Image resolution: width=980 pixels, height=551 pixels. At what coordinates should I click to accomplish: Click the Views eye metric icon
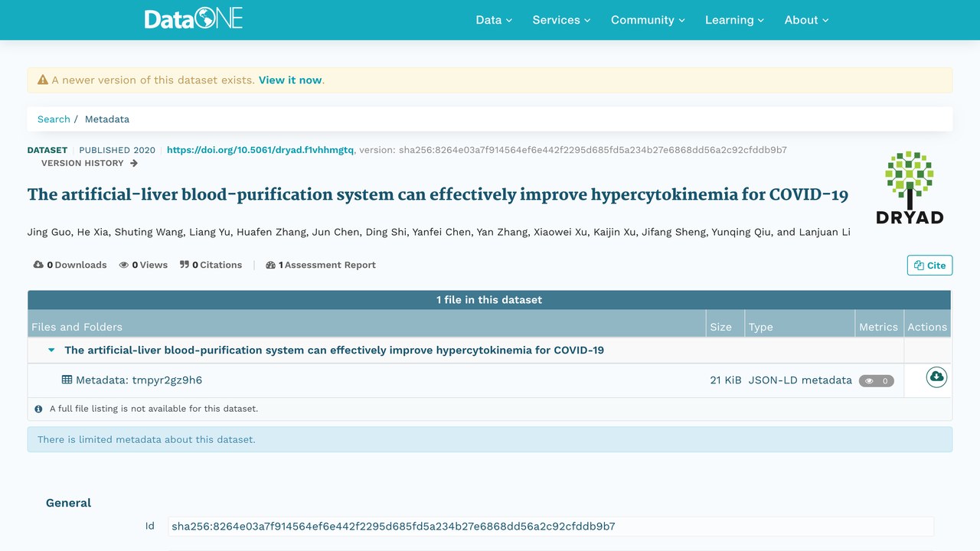pyautogui.click(x=124, y=265)
